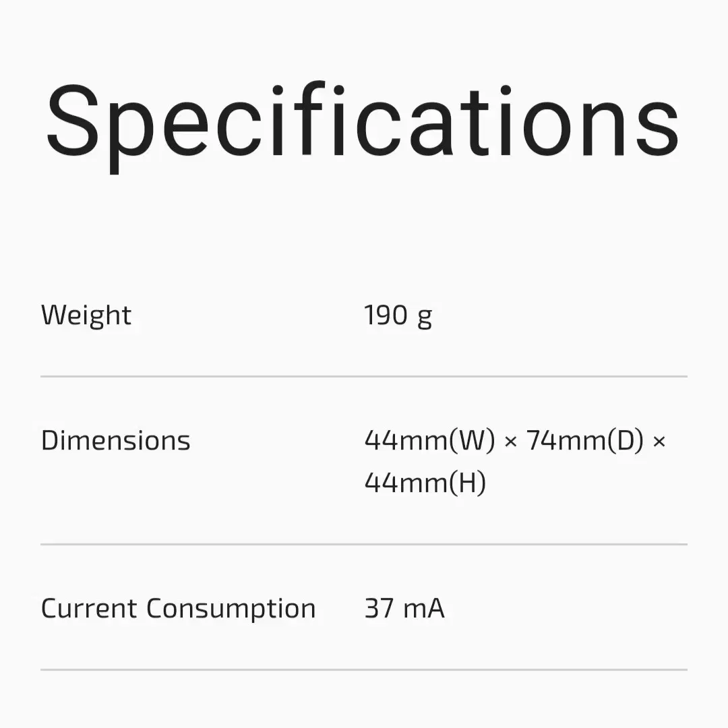Image resolution: width=728 pixels, height=728 pixels.
Task: Select the Weight label
Action: click(86, 315)
